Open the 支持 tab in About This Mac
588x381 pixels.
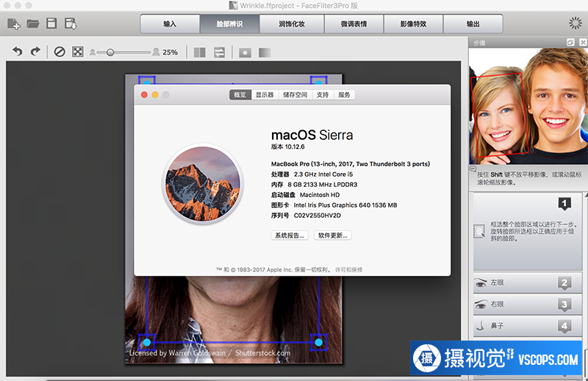click(x=323, y=95)
